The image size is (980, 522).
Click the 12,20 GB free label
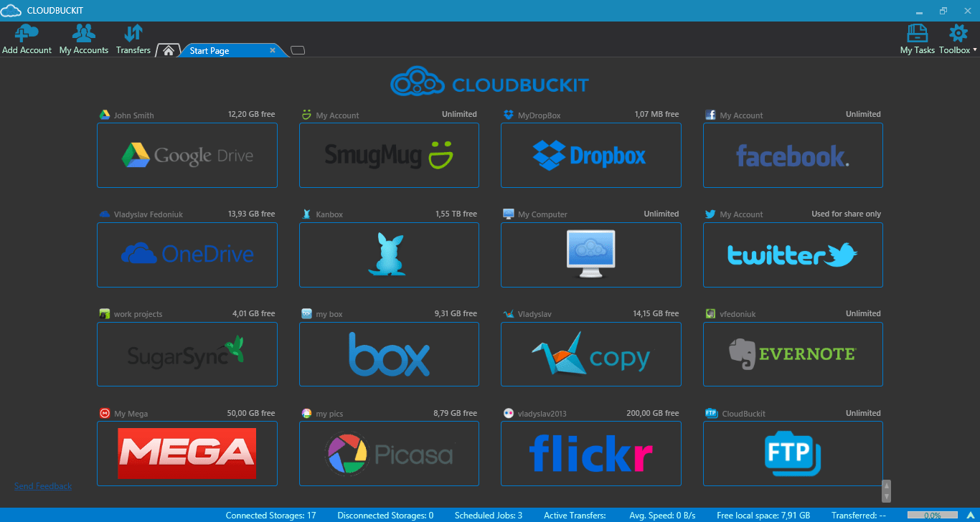click(251, 114)
